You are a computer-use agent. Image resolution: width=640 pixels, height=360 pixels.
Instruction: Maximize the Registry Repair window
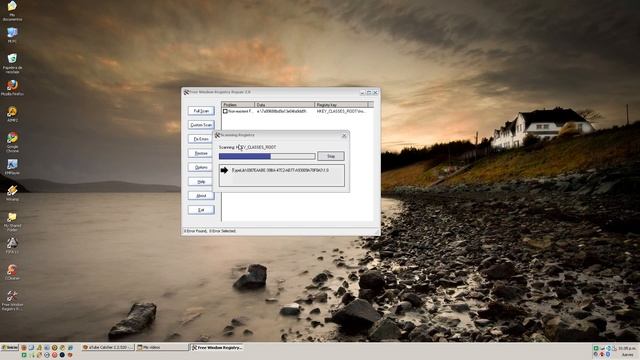pos(369,93)
